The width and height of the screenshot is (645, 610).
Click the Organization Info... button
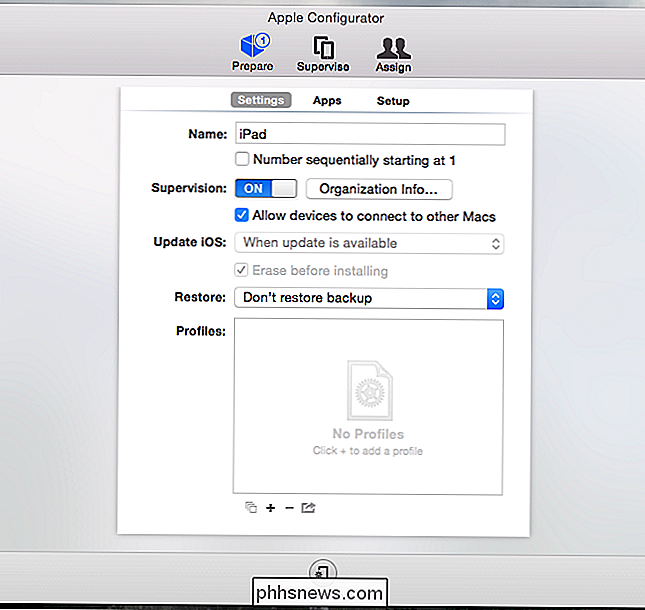[379, 189]
